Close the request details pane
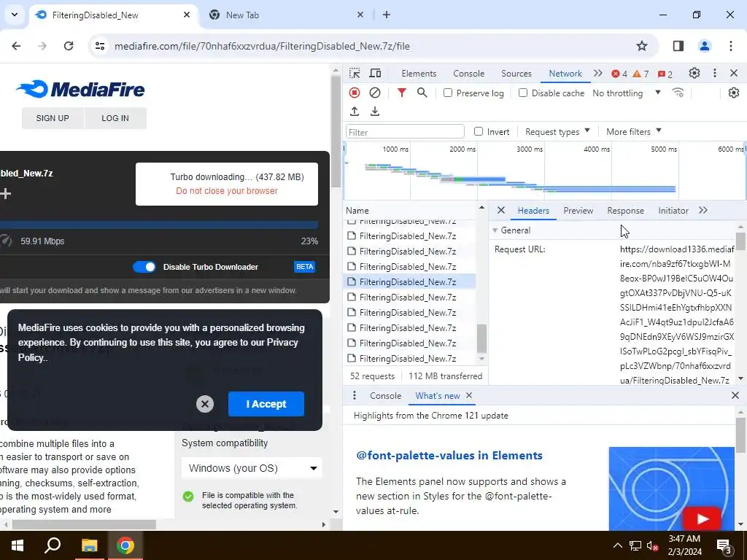The image size is (747, 560). (x=500, y=211)
